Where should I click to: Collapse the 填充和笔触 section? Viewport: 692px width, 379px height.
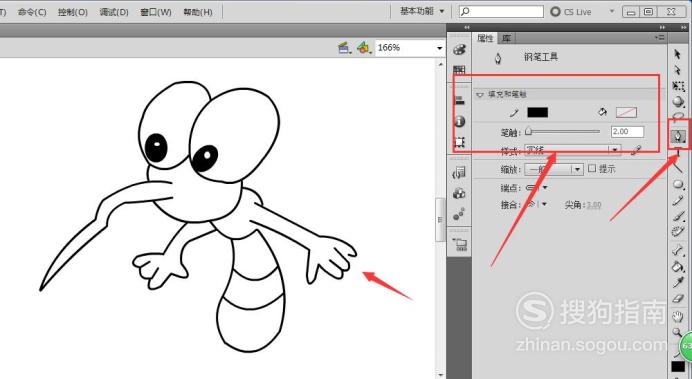(480, 94)
